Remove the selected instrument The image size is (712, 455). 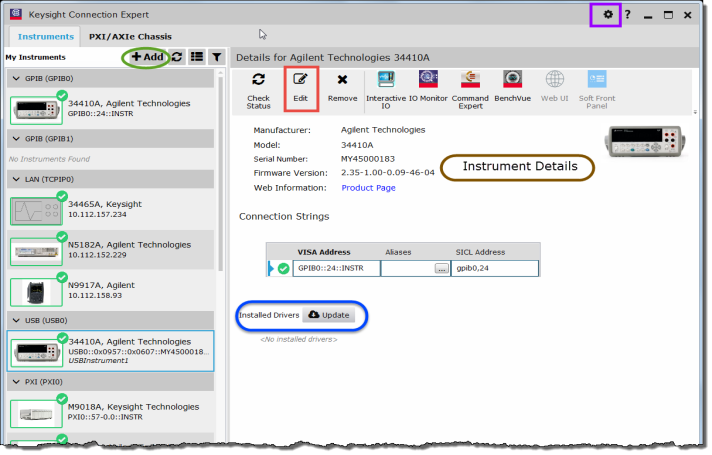(342, 80)
